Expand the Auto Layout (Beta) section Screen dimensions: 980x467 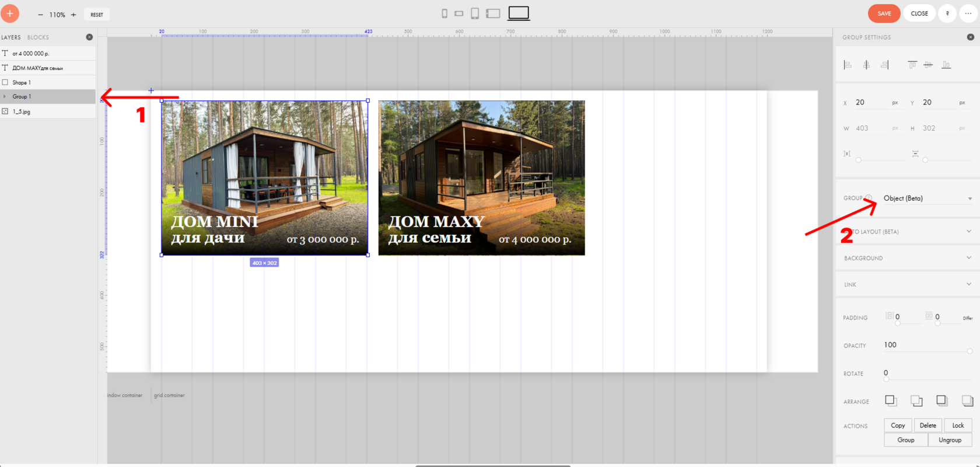coord(908,232)
